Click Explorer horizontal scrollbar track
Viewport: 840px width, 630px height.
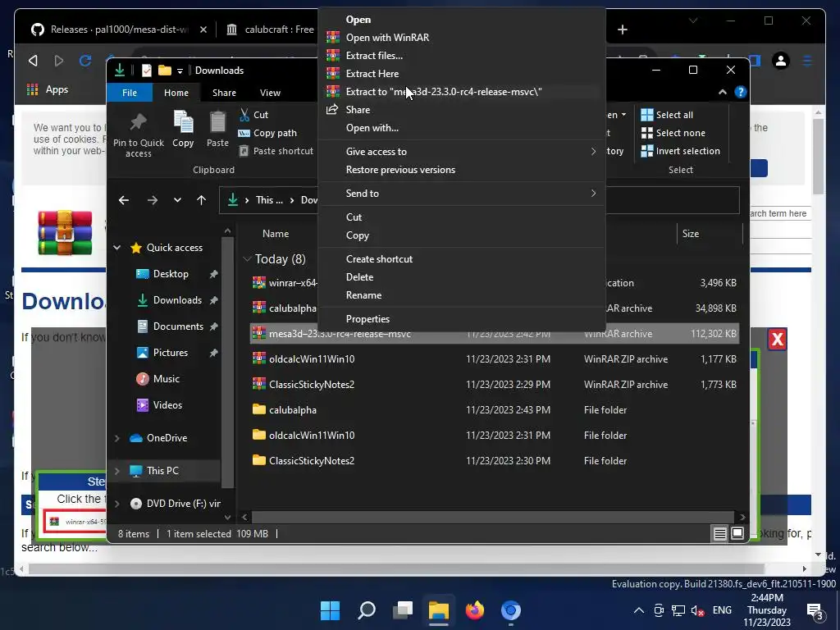click(493, 517)
